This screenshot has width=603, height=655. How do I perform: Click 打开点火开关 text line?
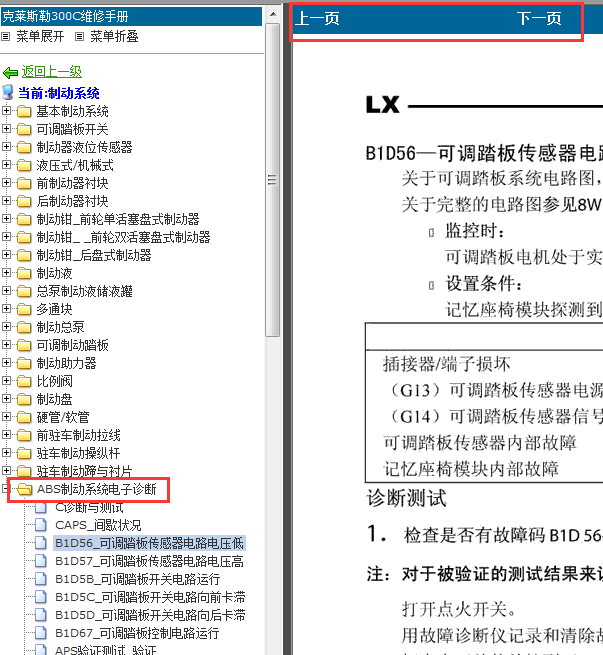pos(459,609)
